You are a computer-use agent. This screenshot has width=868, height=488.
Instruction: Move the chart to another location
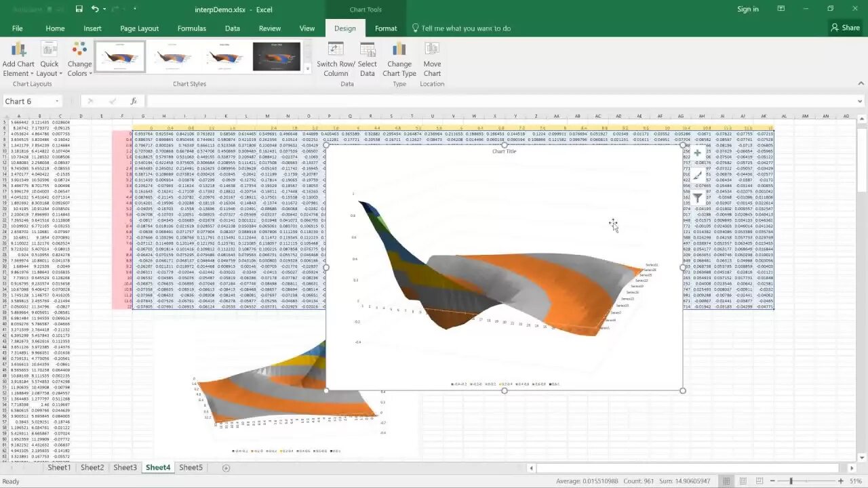click(432, 60)
